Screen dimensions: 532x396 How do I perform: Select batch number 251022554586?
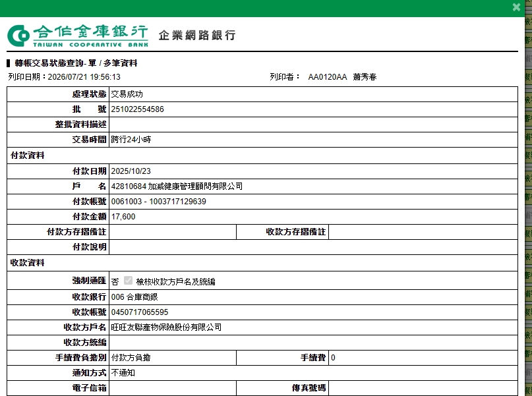137,109
